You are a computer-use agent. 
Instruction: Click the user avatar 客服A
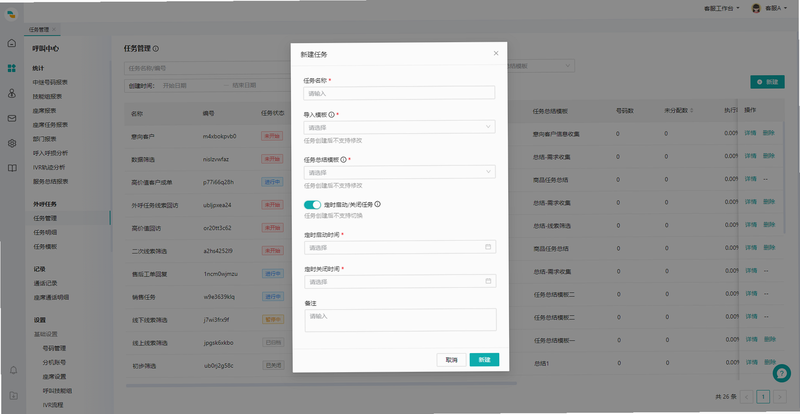point(756,8)
